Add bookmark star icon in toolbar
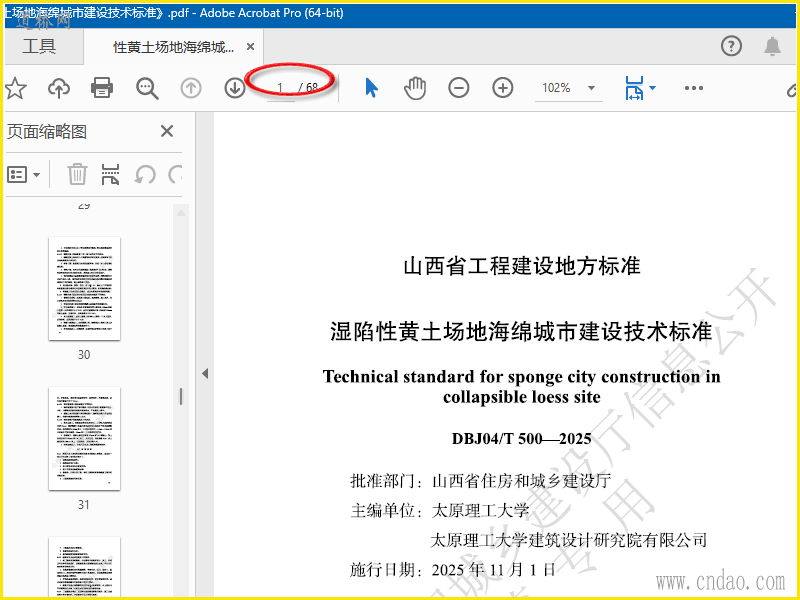Image resolution: width=800 pixels, height=600 pixels. click(x=15, y=88)
